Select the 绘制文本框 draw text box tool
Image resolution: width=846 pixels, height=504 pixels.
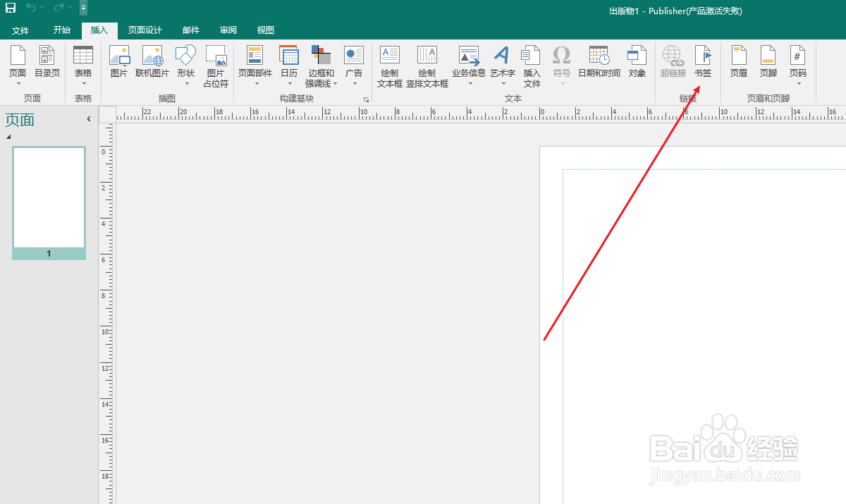[x=390, y=66]
